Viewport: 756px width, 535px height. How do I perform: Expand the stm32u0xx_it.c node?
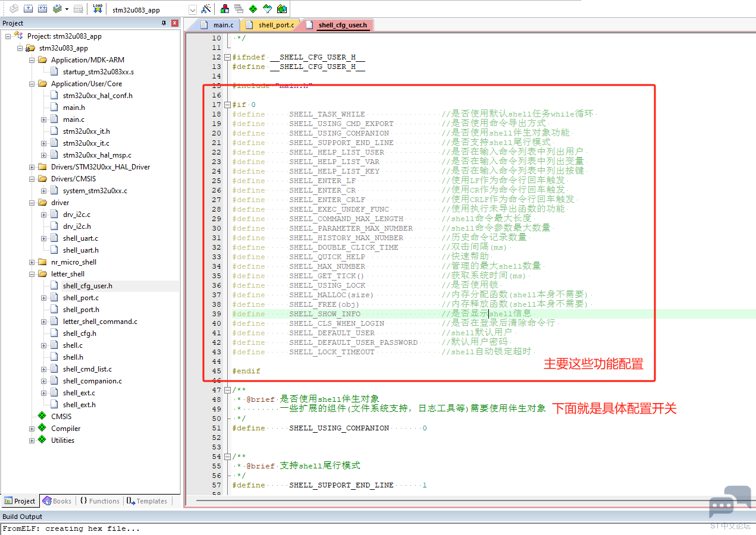(43, 143)
